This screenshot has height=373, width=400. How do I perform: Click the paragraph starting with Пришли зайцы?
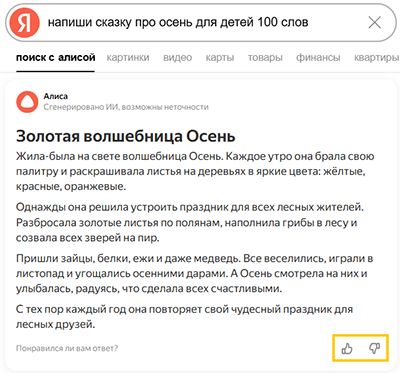click(x=195, y=273)
